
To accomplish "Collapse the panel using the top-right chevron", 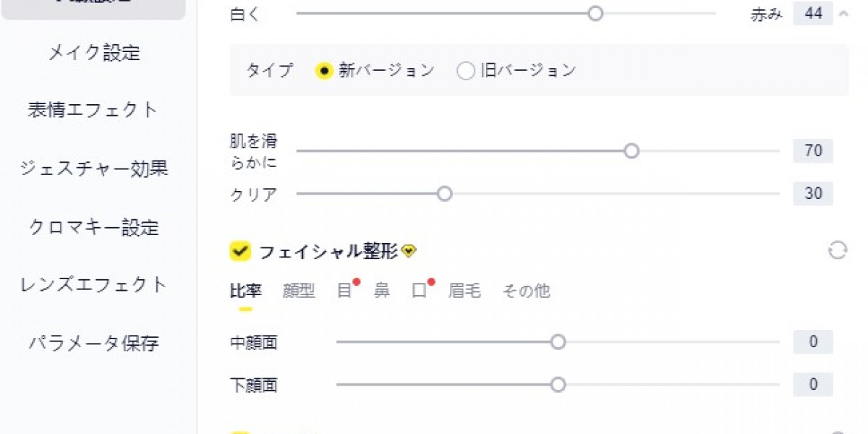I will pos(842,14).
